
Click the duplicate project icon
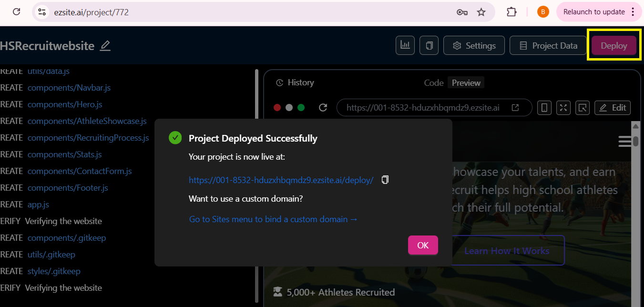click(429, 45)
